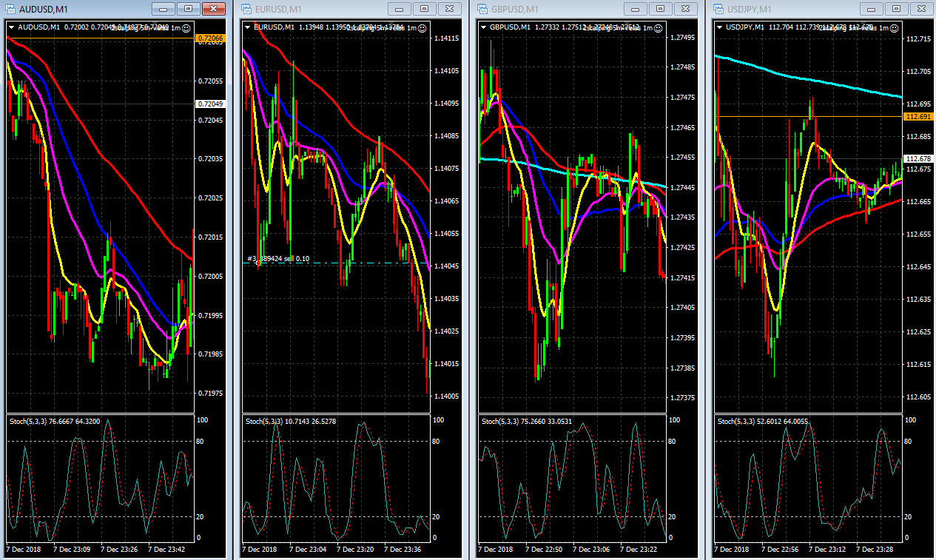
Task: Click the AUDUSD chart window icon
Action: 10,9
